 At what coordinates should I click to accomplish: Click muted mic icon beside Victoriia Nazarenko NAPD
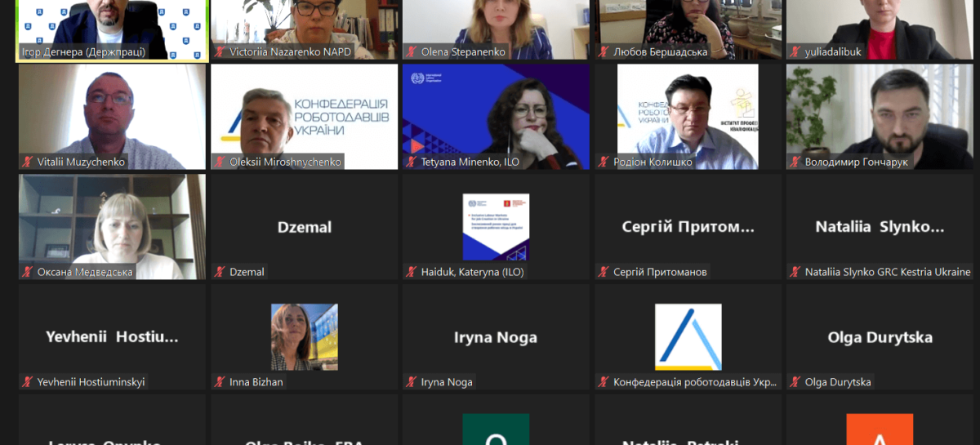(220, 51)
